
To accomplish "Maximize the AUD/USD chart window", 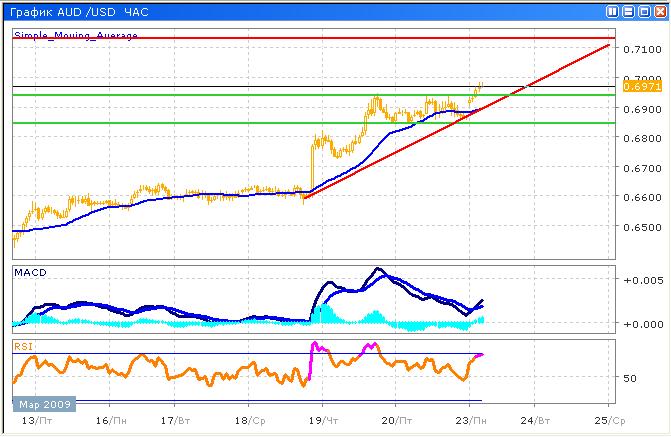I will tap(642, 11).
